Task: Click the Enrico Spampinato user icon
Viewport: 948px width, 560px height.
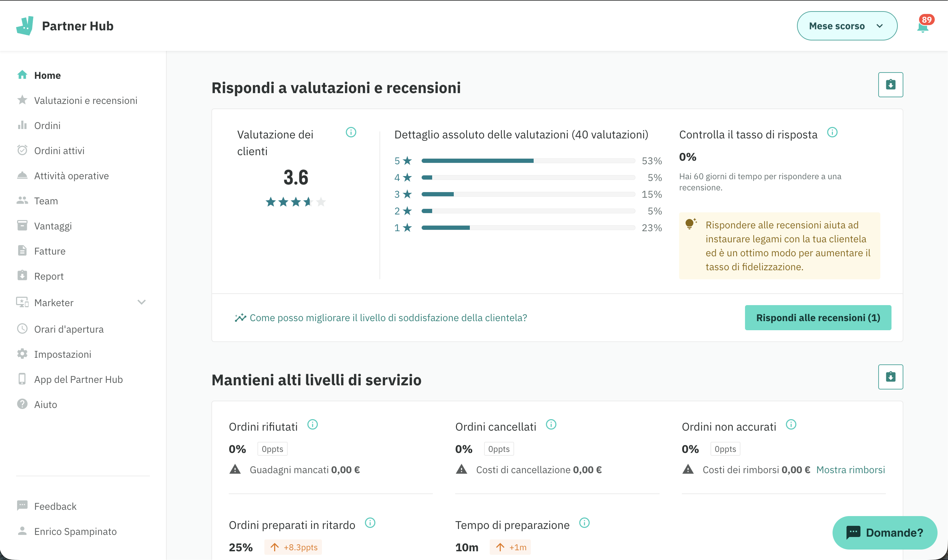Action: tap(22, 531)
